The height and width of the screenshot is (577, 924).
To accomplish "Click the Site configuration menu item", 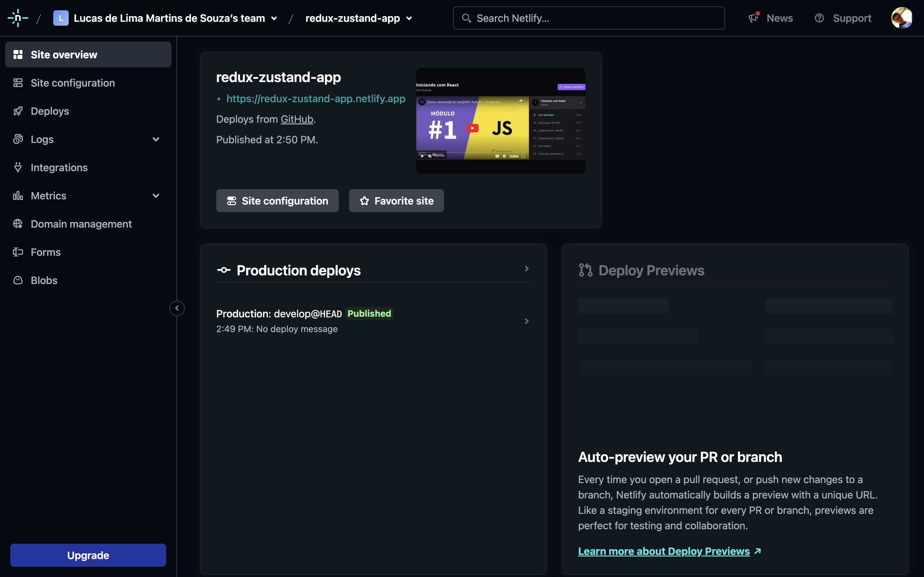I will coord(73,82).
